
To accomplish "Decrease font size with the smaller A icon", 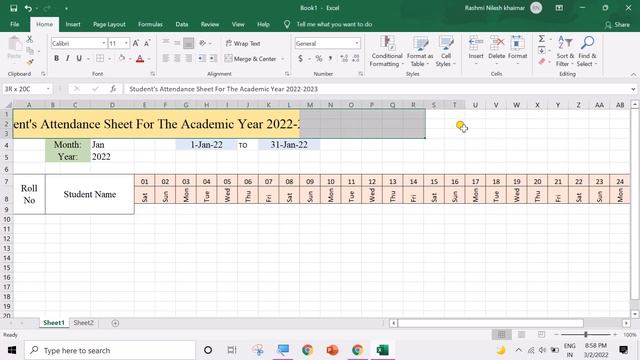I will click(147, 43).
